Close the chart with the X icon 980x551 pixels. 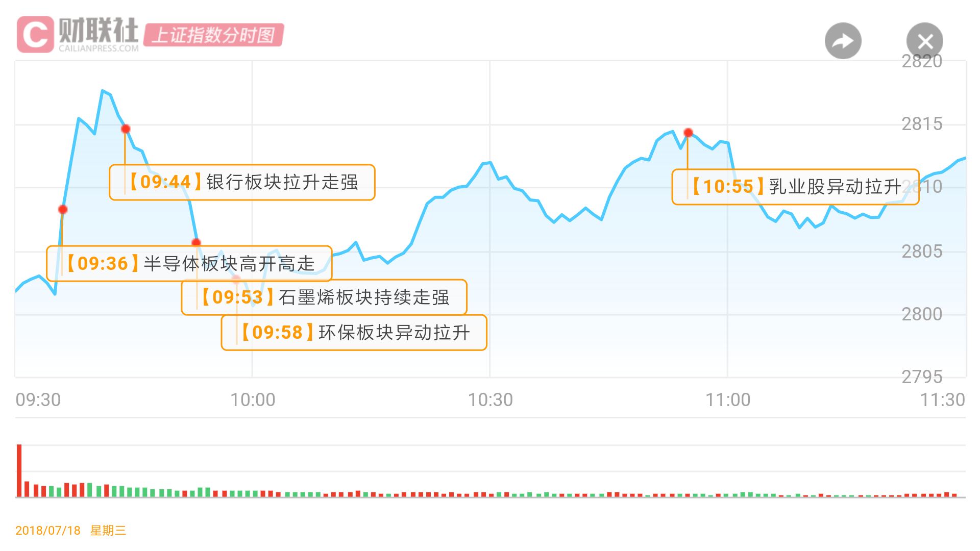pos(924,41)
